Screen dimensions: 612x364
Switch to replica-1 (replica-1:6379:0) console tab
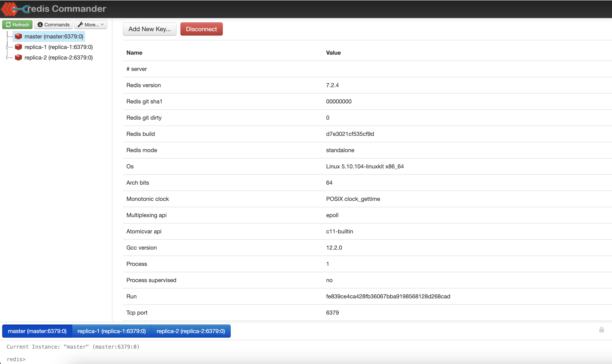(112, 331)
